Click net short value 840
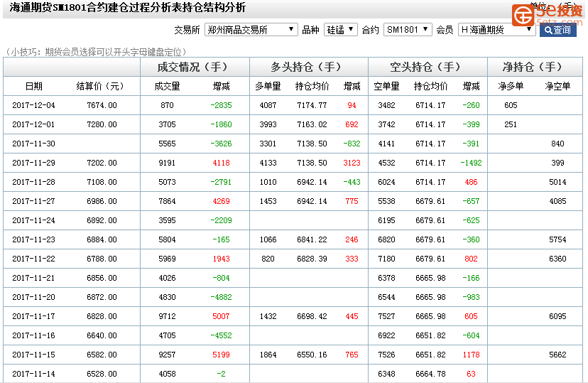Image resolution: width=588 pixels, height=383 pixels. click(557, 144)
